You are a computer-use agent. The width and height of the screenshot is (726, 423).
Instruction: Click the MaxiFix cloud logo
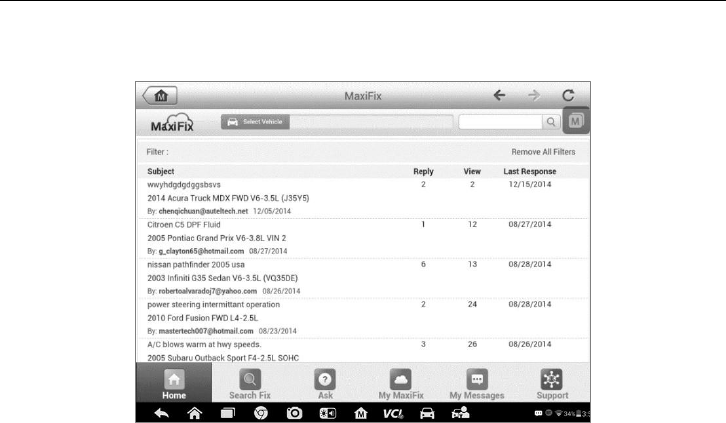(x=172, y=123)
